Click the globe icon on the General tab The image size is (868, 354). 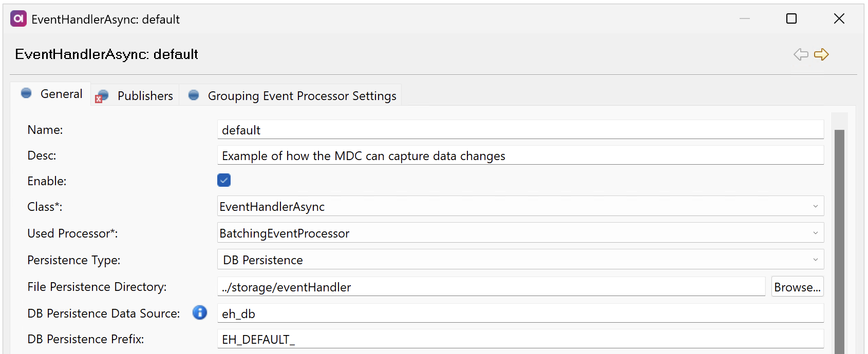click(26, 93)
